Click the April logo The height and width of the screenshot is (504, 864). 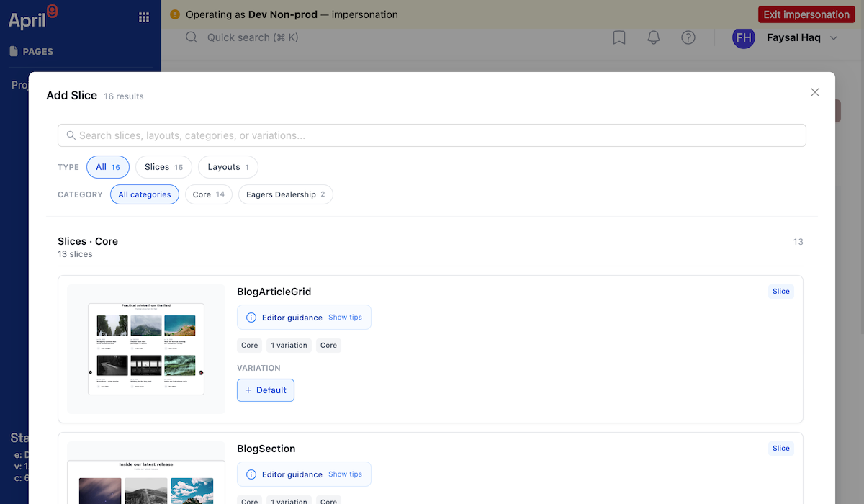[33, 17]
